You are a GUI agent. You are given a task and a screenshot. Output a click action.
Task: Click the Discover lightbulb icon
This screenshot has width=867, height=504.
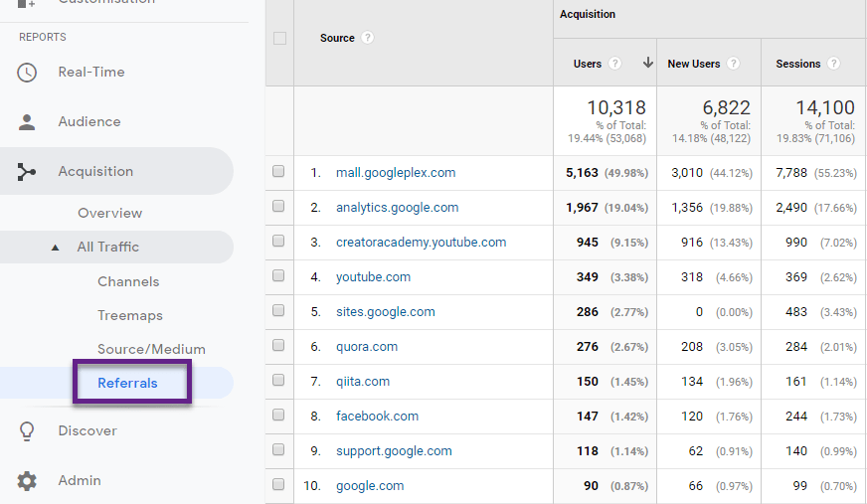(x=27, y=431)
